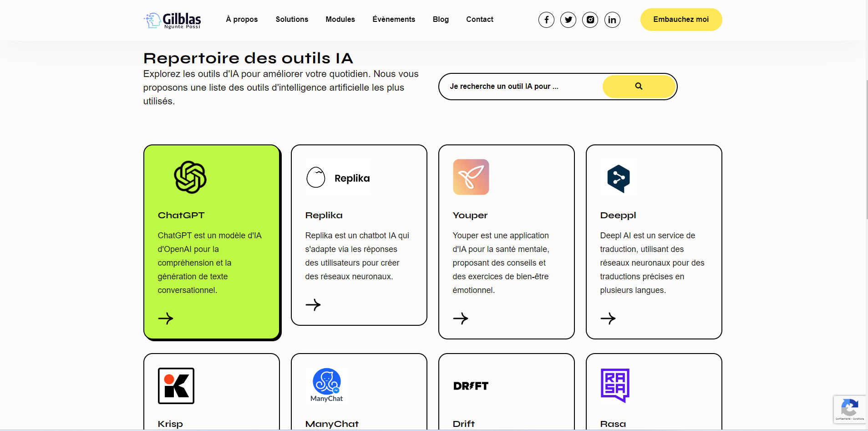This screenshot has height=431, width=868.
Task: Open the Évènements menu item
Action: (394, 20)
